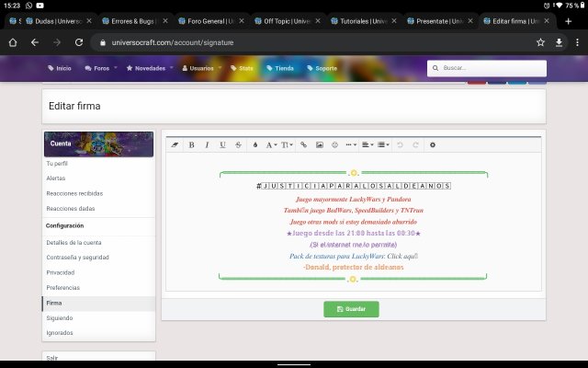Image resolution: width=588 pixels, height=368 pixels.
Task: Toggle underline formatting
Action: (x=222, y=144)
